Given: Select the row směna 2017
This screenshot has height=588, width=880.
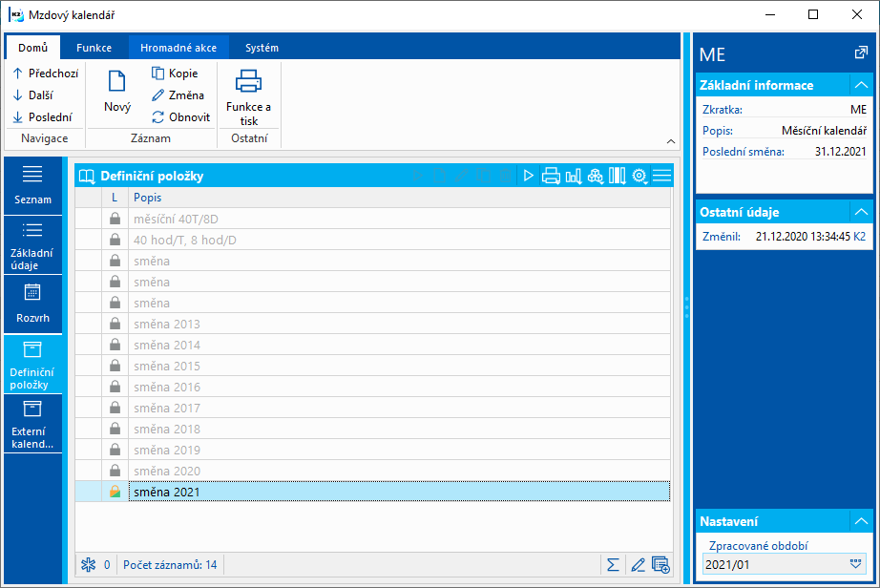Looking at the screenshot, I should coord(372,408).
